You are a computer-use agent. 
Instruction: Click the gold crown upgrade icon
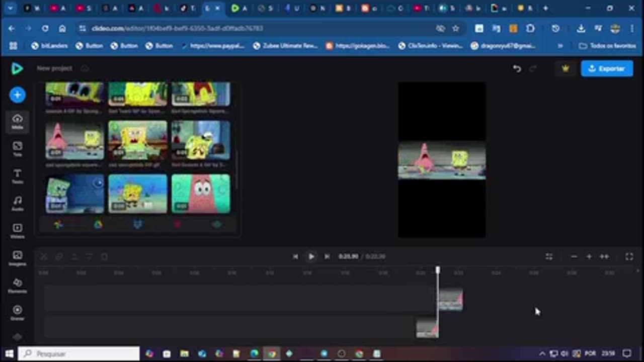566,68
